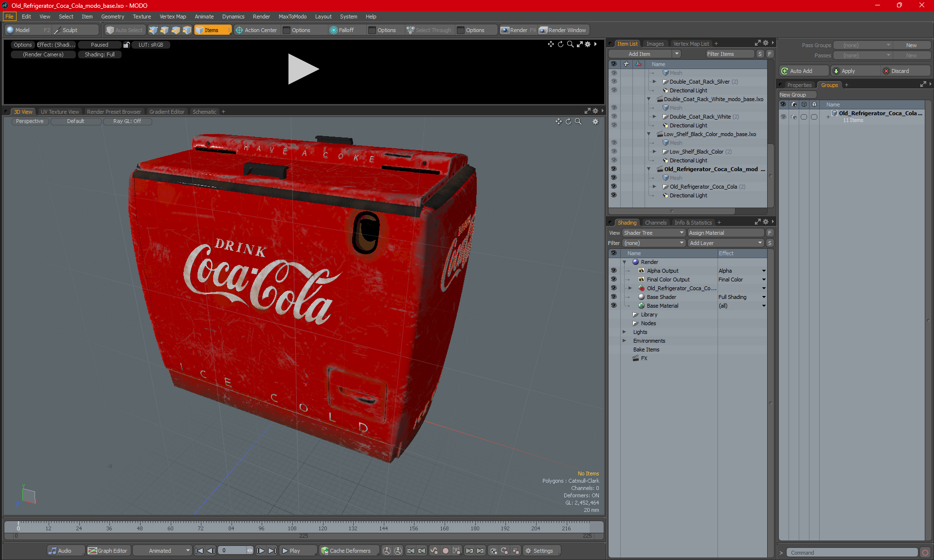This screenshot has width=934, height=560.
Task: Toggle Falloff Options checkbox
Action: pos(372,30)
